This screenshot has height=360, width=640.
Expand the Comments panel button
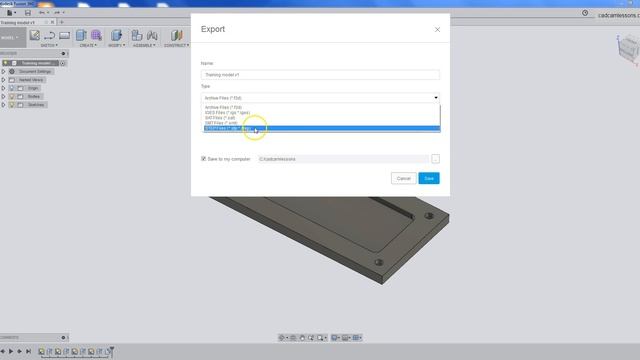click(x=63, y=338)
